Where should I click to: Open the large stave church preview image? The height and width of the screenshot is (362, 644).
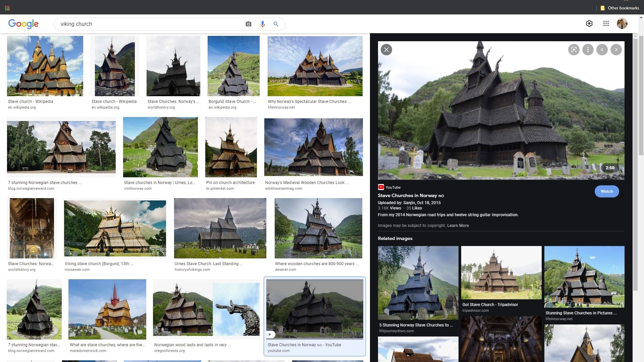501,111
